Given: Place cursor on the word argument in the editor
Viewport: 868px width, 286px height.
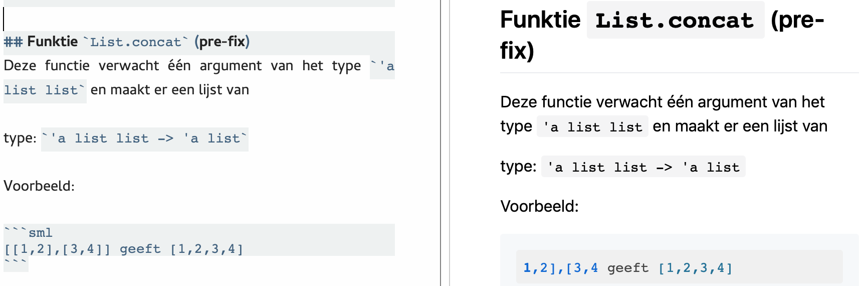Looking at the screenshot, I should click(x=231, y=66).
